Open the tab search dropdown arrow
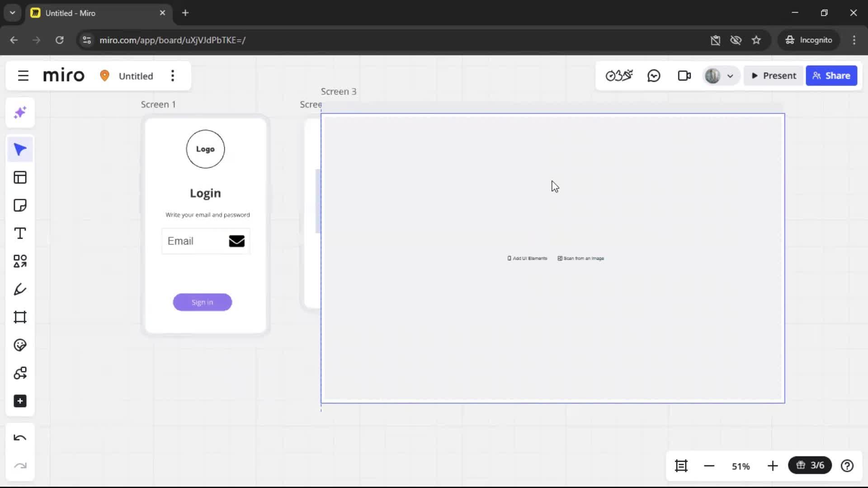The image size is (868, 488). pos(12,13)
